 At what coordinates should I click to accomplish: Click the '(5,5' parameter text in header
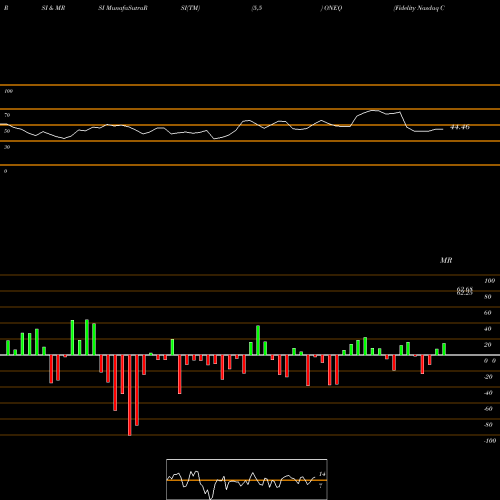257,8
